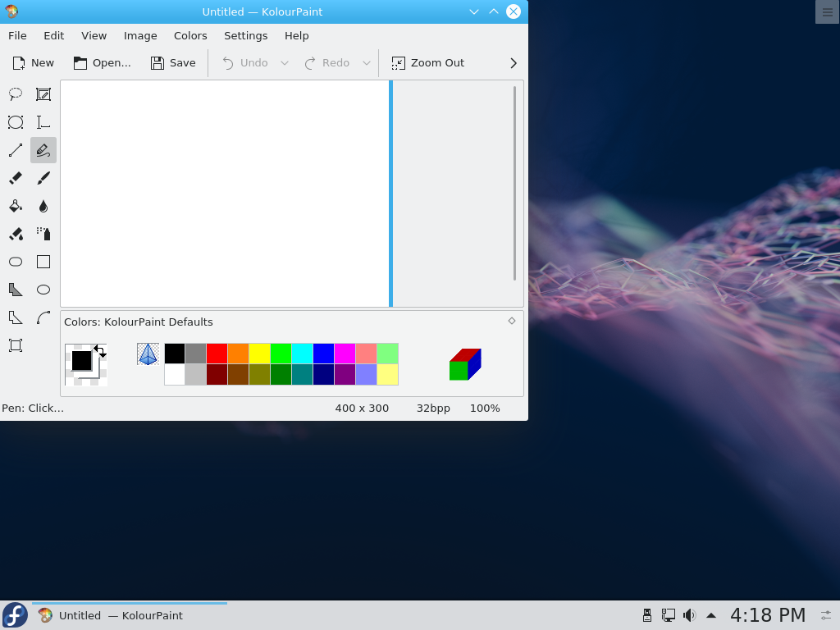Click the vertical scrollbar of canvas area
The height and width of the screenshot is (630, 840).
[514, 183]
